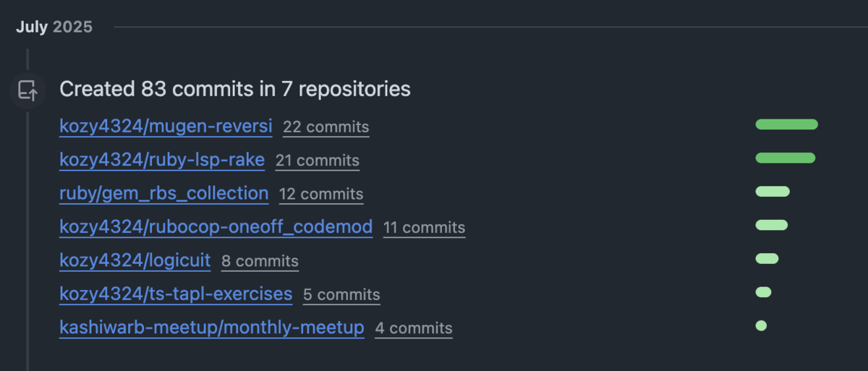Open kozy4324/mugen-reversi repository link
This screenshot has width=868, height=371.
click(166, 127)
